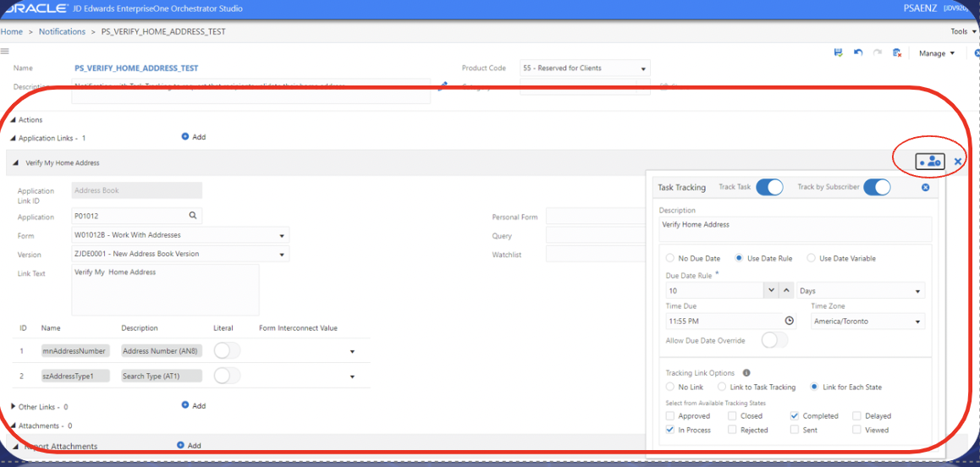Click the plus icon for Other Links
980x467 pixels.
[185, 405]
